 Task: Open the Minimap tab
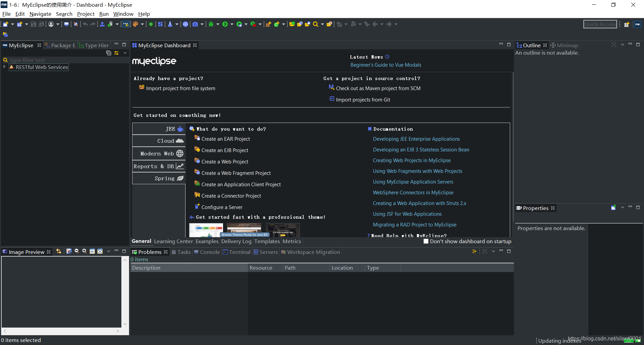point(565,45)
